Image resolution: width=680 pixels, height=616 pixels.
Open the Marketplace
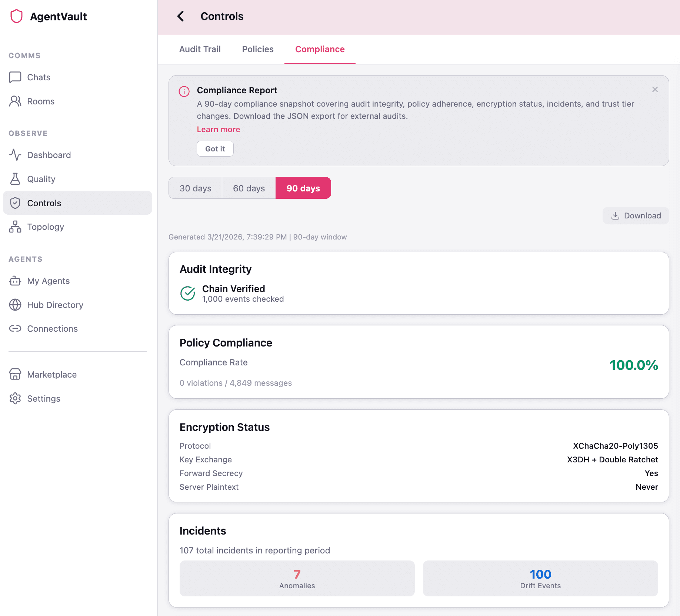(52, 374)
